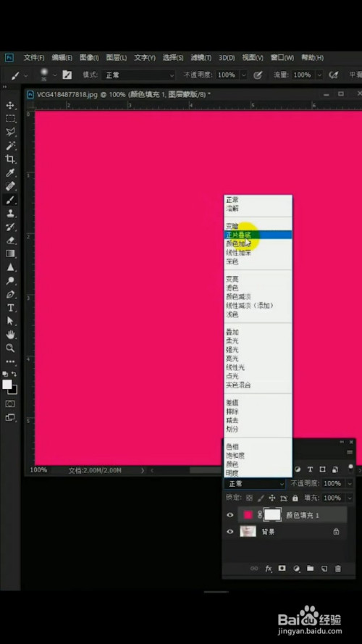Toggle lock position icon
The image size is (362, 644).
click(x=271, y=498)
